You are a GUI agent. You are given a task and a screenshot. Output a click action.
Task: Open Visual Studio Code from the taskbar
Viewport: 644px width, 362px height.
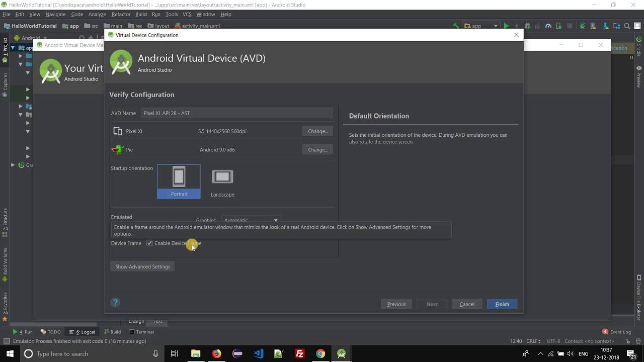[258, 354]
